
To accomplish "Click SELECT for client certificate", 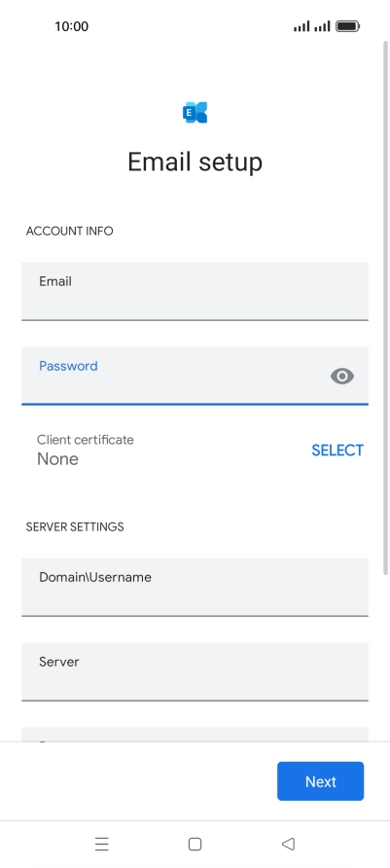I will coord(337,451).
